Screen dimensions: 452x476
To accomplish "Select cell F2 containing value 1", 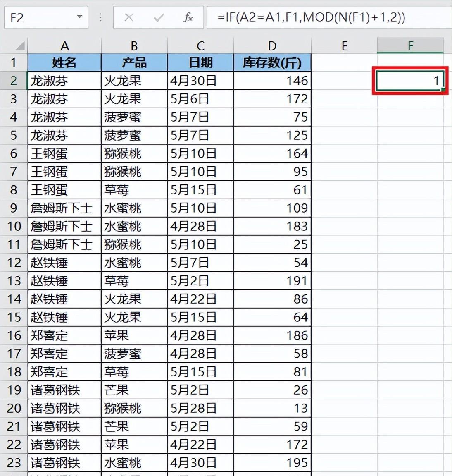I will pyautogui.click(x=410, y=81).
